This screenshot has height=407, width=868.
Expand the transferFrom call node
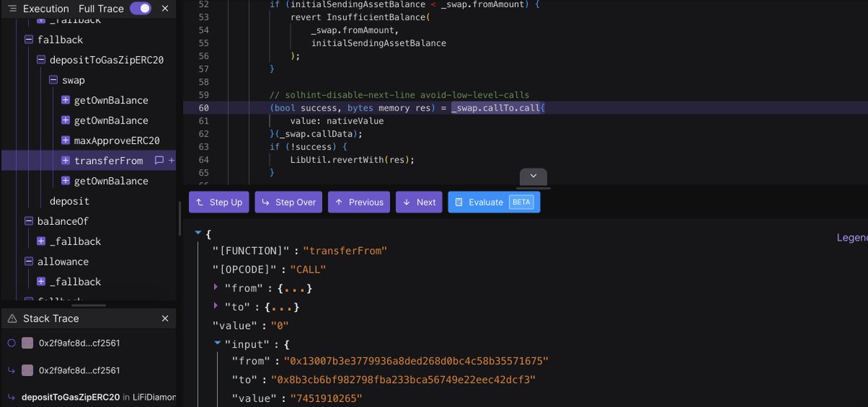[66, 160]
